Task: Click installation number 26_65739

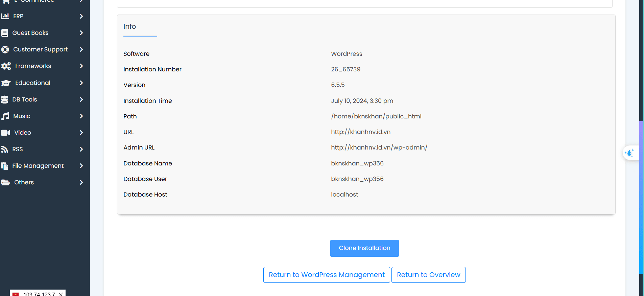Action: click(x=346, y=69)
